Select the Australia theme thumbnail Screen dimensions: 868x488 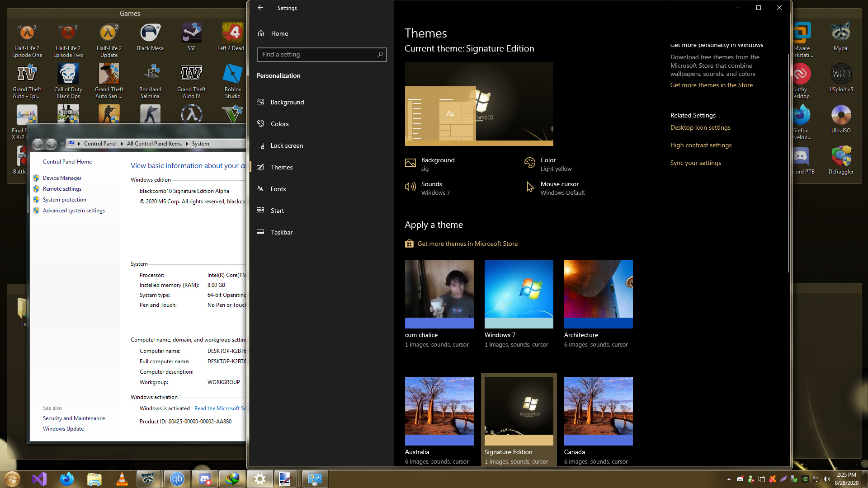tap(439, 411)
